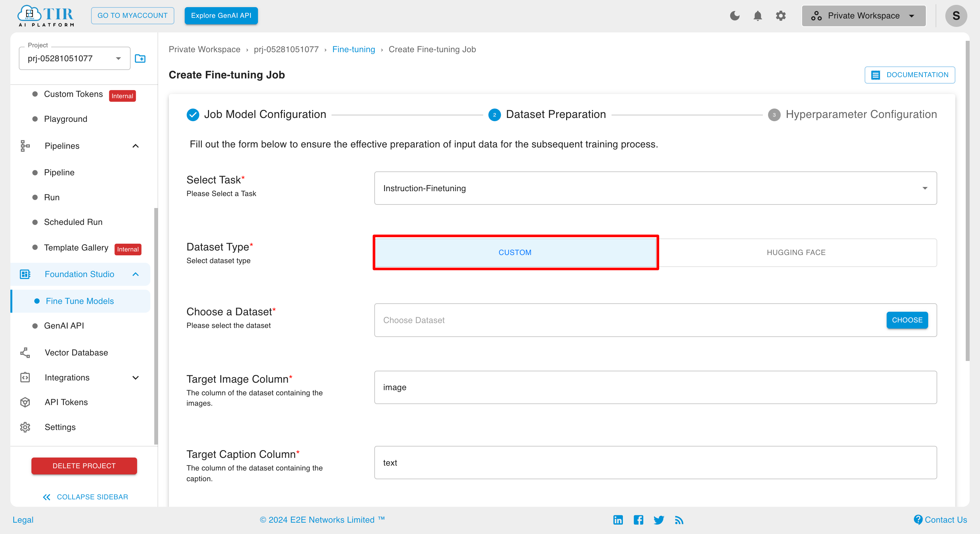980x534 pixels.
Task: Click the Private Workspace breadcrumb
Action: click(x=204, y=50)
